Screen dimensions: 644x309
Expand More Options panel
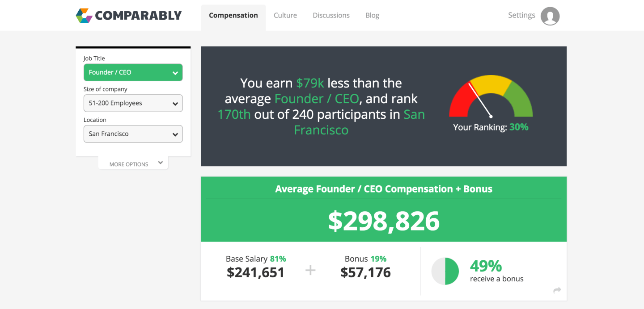(133, 164)
